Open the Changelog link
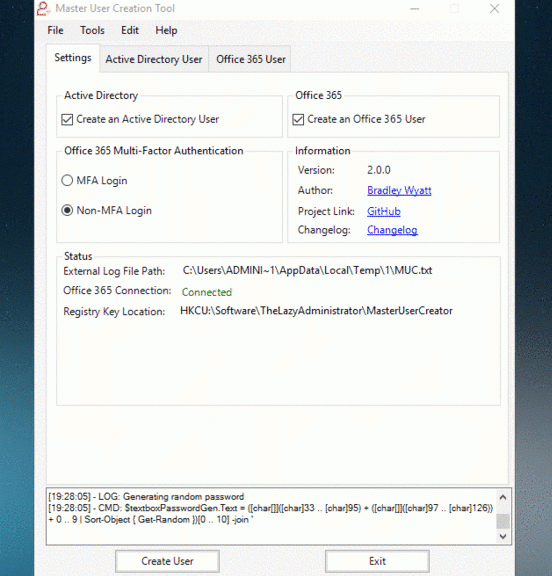The width and height of the screenshot is (552, 576). click(x=392, y=230)
